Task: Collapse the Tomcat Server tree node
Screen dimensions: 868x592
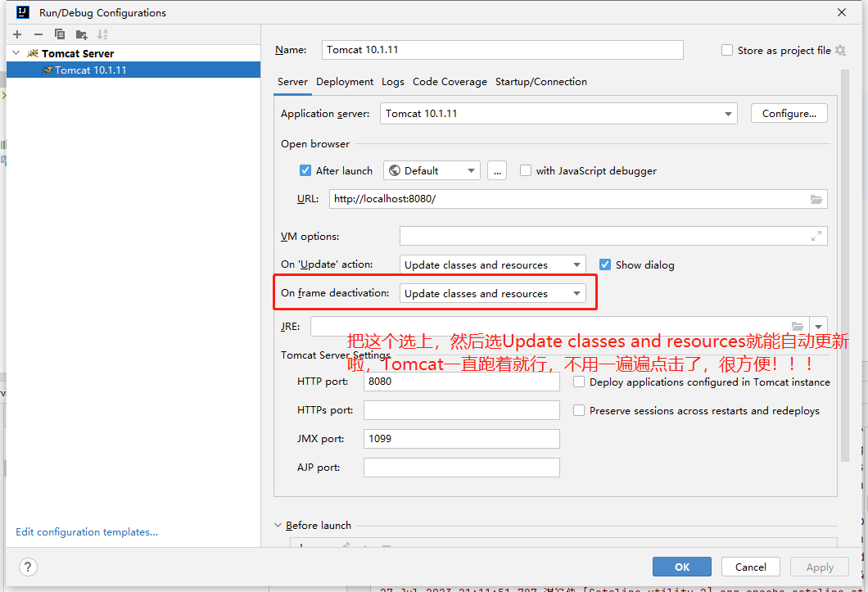Action: (x=16, y=53)
